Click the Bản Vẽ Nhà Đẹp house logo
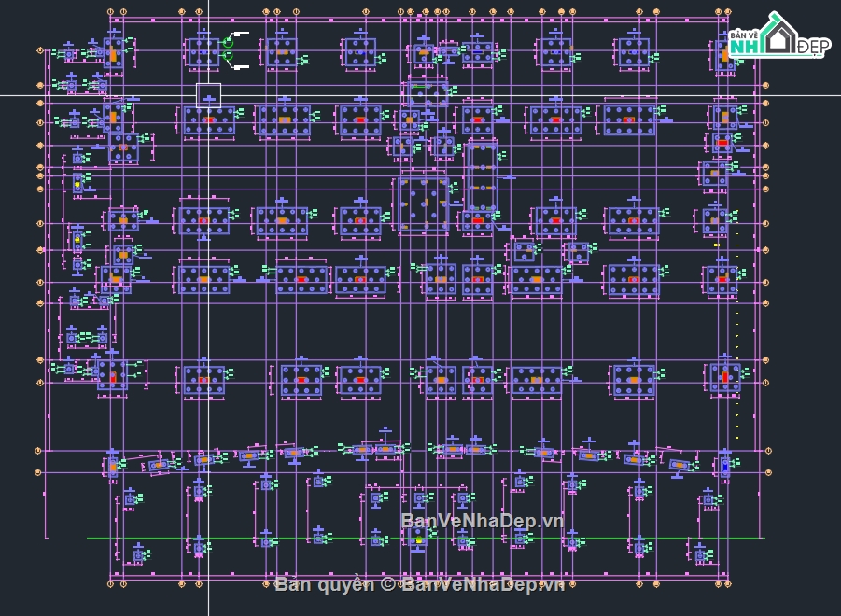 (778, 35)
